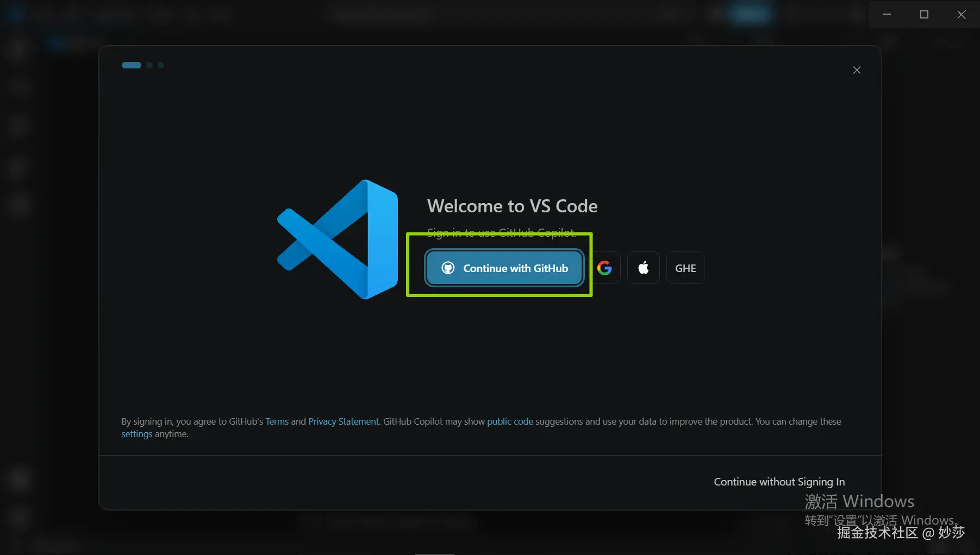The height and width of the screenshot is (555, 980).
Task: Minimize the VS Code window
Action: coord(887,14)
